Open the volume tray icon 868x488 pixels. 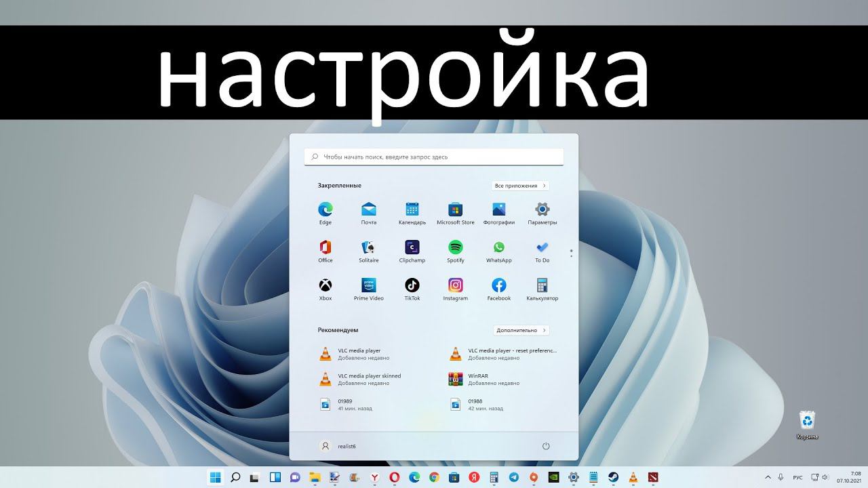click(x=825, y=477)
